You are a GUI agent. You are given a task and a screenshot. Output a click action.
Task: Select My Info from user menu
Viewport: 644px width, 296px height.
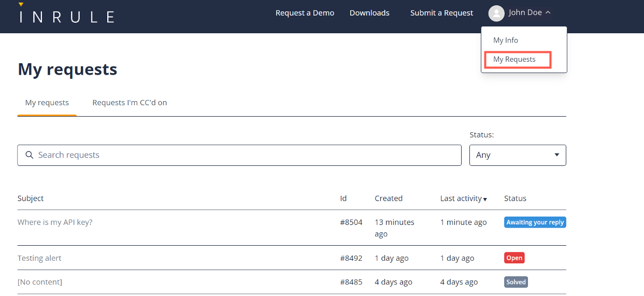click(x=505, y=40)
